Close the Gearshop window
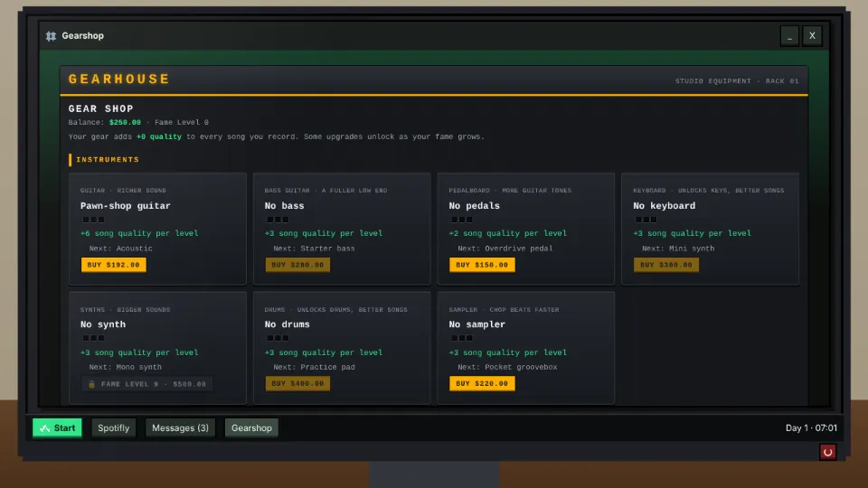The height and width of the screenshot is (488, 868). pyautogui.click(x=812, y=36)
